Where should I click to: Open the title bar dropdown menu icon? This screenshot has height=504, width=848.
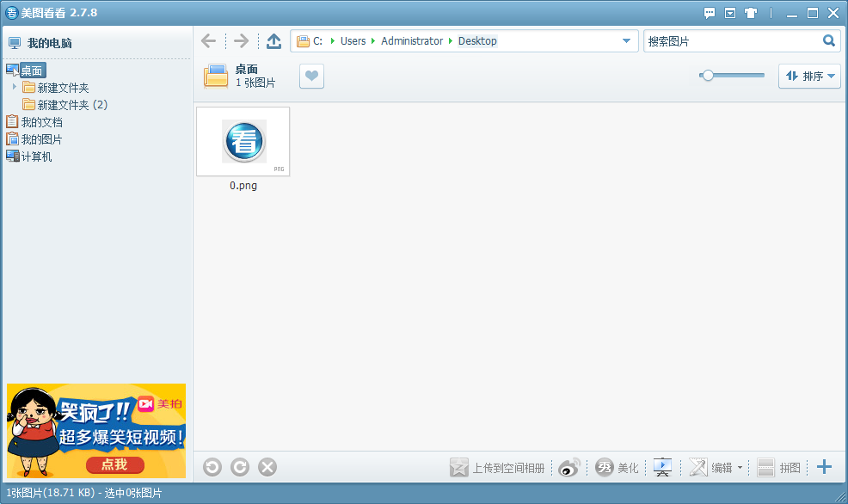(x=730, y=13)
